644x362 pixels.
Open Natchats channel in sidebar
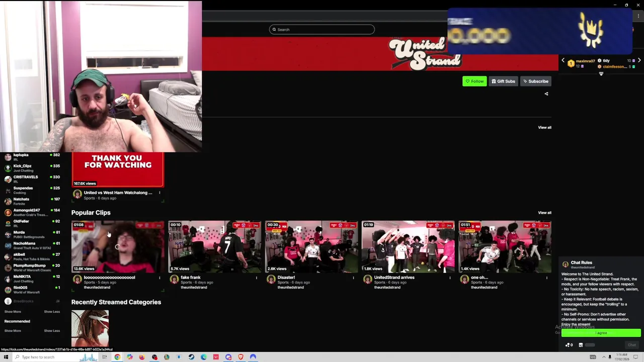31,201
